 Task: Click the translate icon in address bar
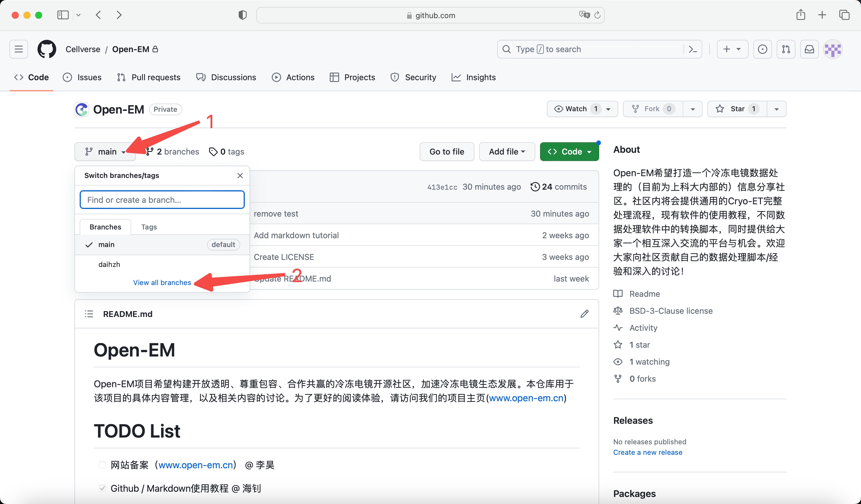point(584,15)
